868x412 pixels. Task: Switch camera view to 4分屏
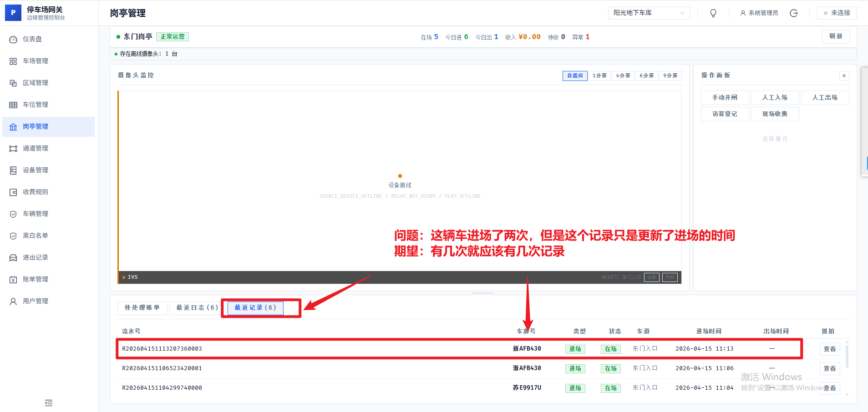(623, 75)
